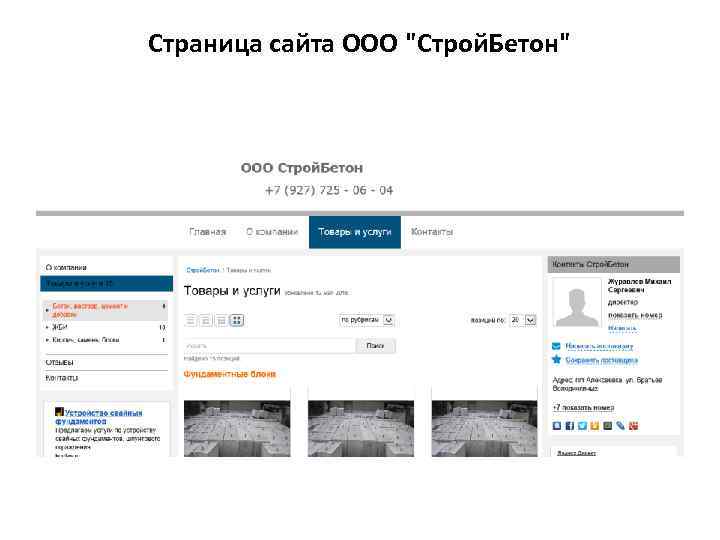Focus the product search input field
The image size is (720, 540).
point(270,346)
